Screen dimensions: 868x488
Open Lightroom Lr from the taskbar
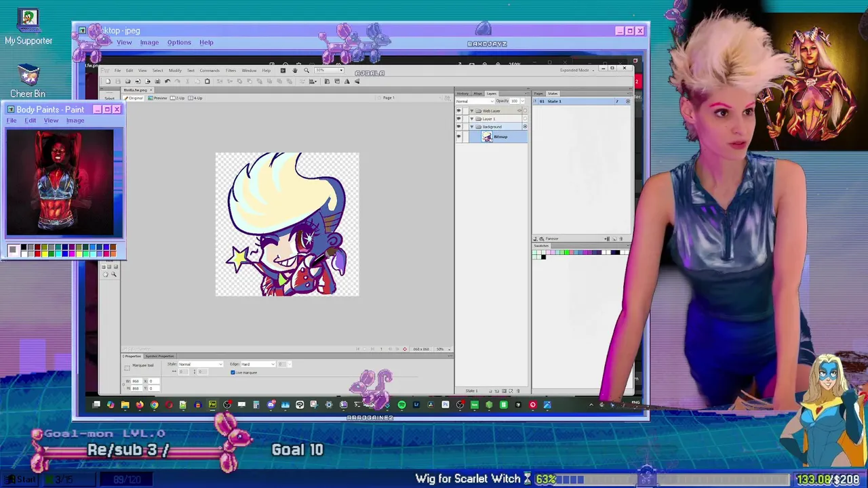pyautogui.click(x=416, y=405)
